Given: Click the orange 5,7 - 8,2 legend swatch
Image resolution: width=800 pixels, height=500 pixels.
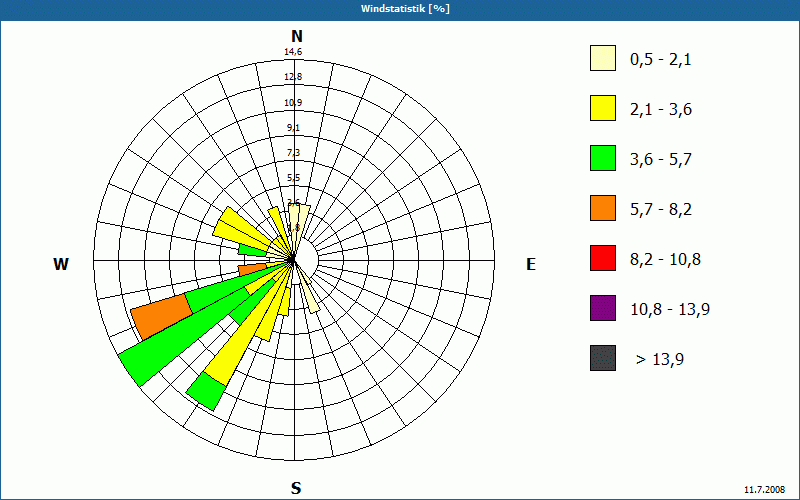Looking at the screenshot, I should tap(603, 208).
